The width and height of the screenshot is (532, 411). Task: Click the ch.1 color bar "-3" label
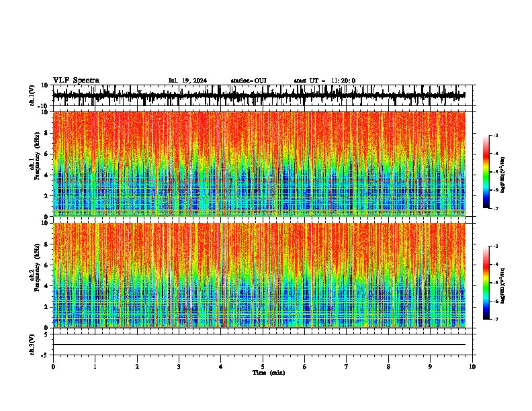coord(496,135)
